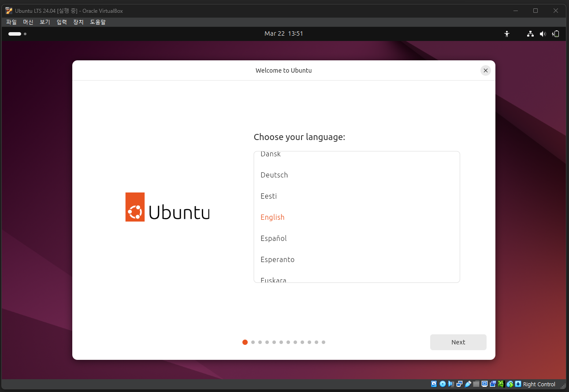Click the Ubuntu battery power icon in top bar
Image resolution: width=569 pixels, height=392 pixels.
(556, 34)
